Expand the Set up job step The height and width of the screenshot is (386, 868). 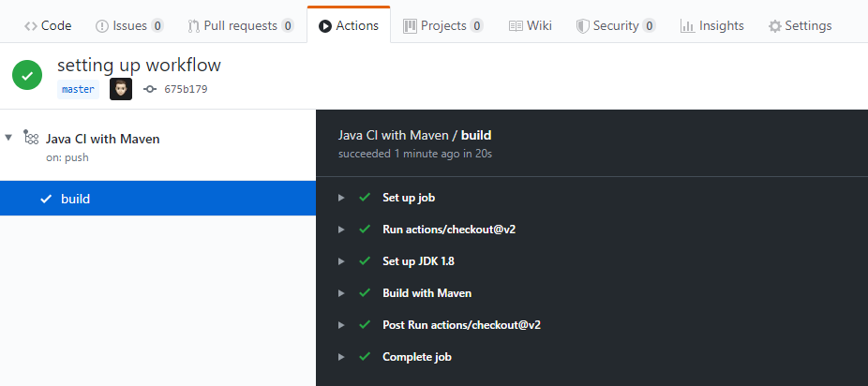[341, 198]
